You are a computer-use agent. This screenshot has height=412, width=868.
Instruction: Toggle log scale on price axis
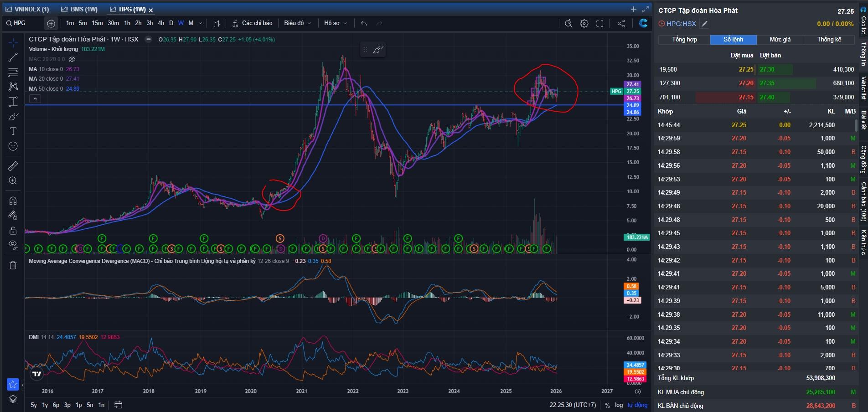click(619, 405)
